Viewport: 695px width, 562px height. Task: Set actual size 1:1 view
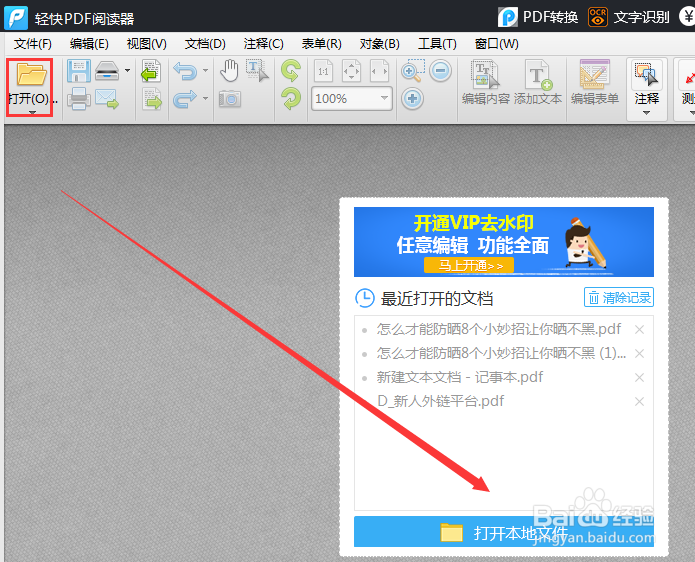324,71
